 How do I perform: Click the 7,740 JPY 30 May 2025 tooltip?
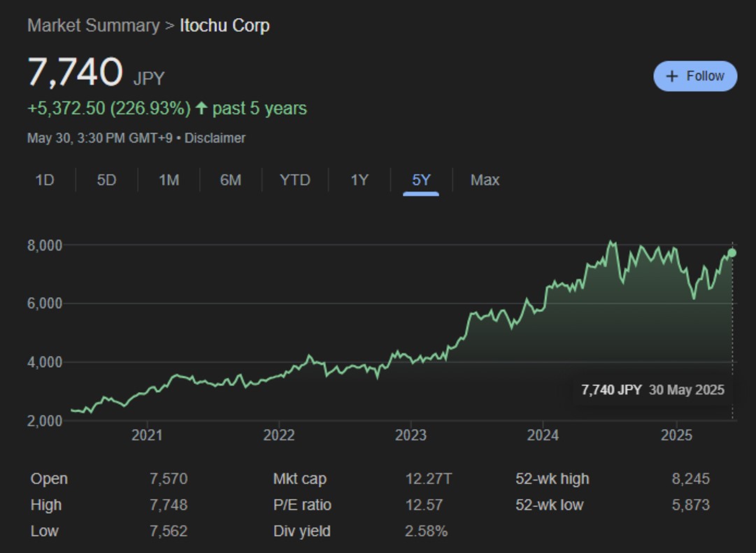pos(652,390)
